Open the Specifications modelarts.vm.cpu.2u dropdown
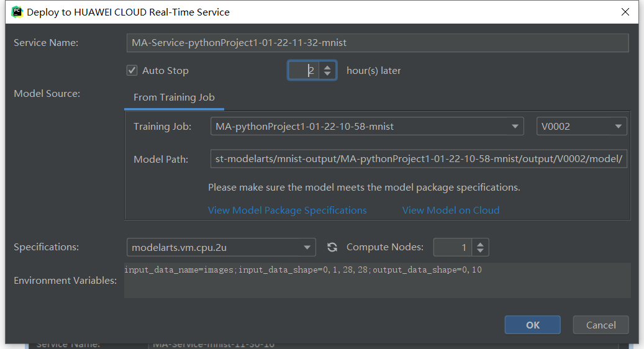644x349 pixels. (x=221, y=247)
